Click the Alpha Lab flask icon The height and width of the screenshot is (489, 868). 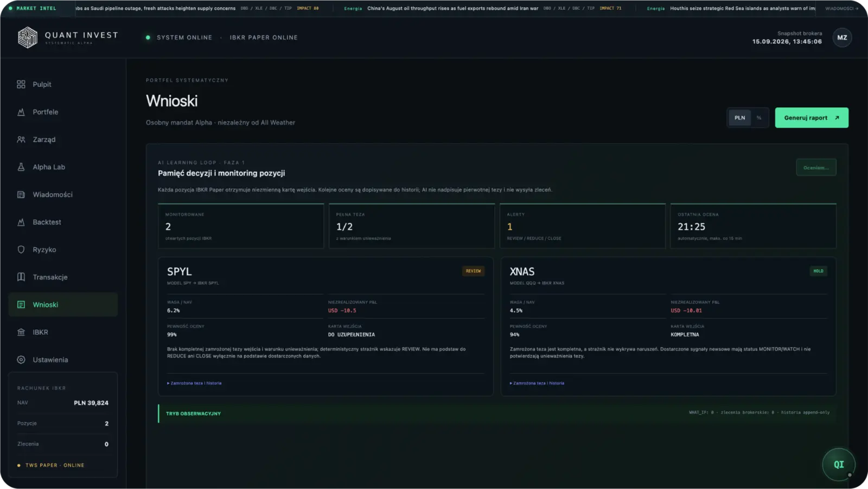[21, 167]
